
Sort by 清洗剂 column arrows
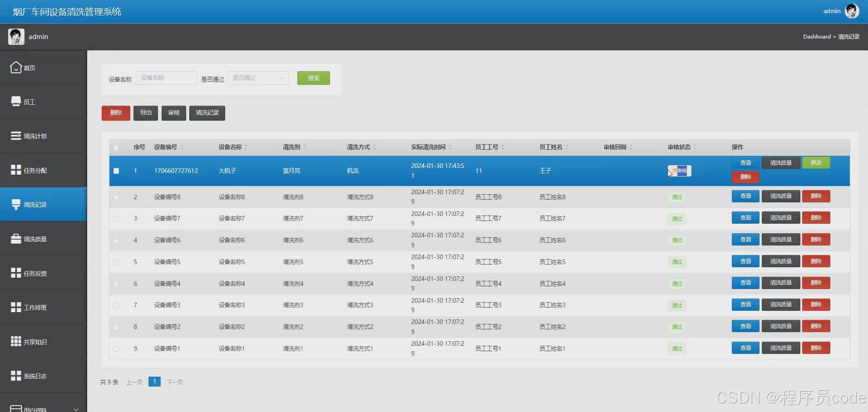point(305,147)
